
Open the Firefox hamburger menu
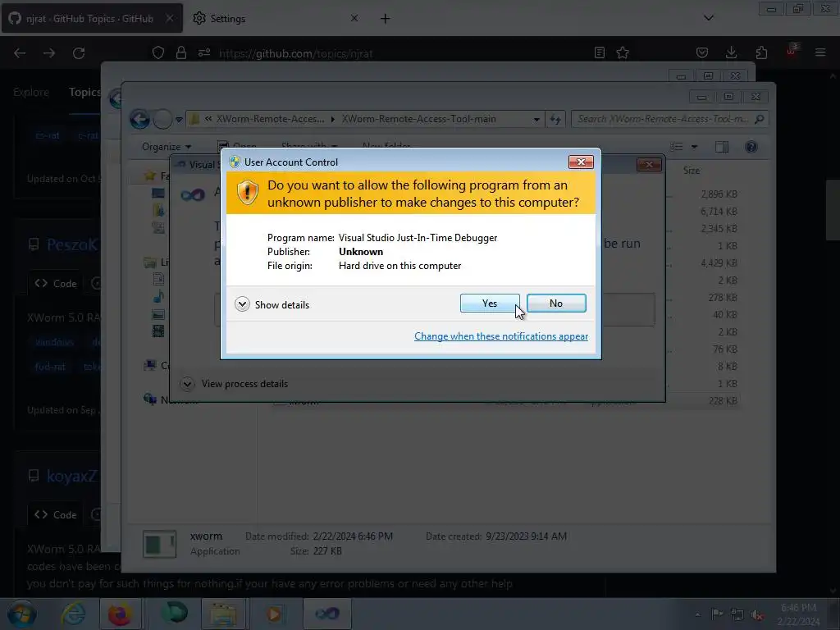[820, 52]
